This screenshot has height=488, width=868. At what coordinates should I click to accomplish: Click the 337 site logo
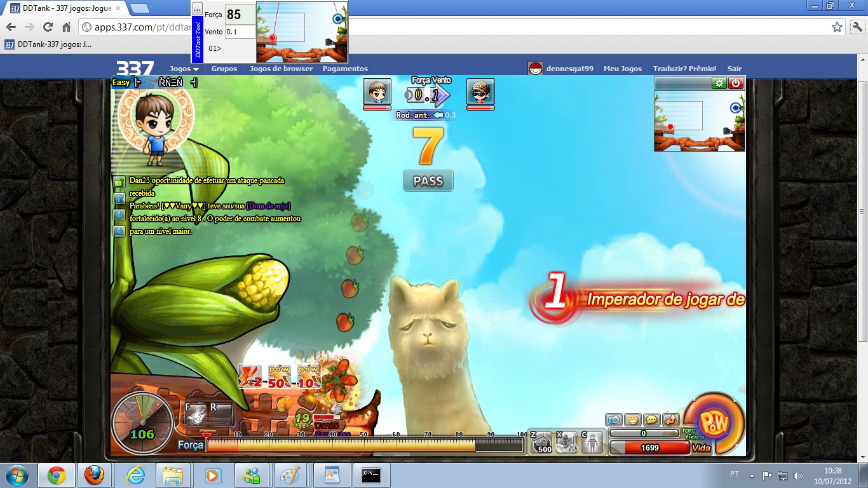click(x=135, y=68)
